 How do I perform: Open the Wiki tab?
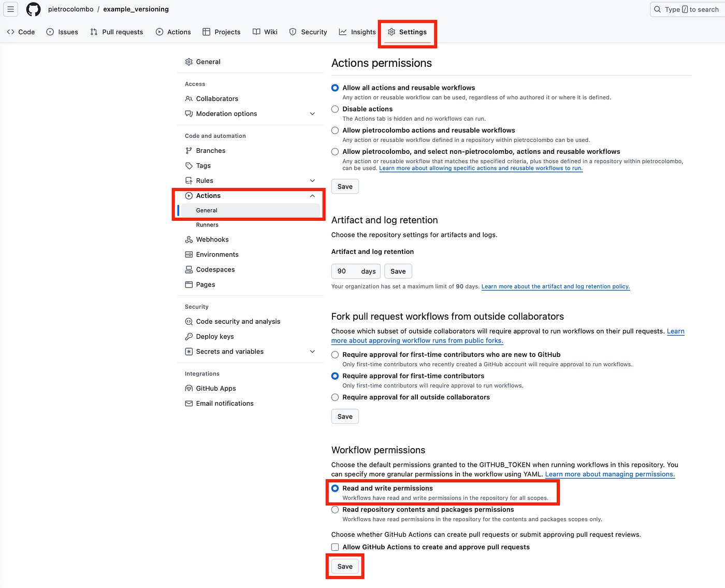[x=265, y=32]
